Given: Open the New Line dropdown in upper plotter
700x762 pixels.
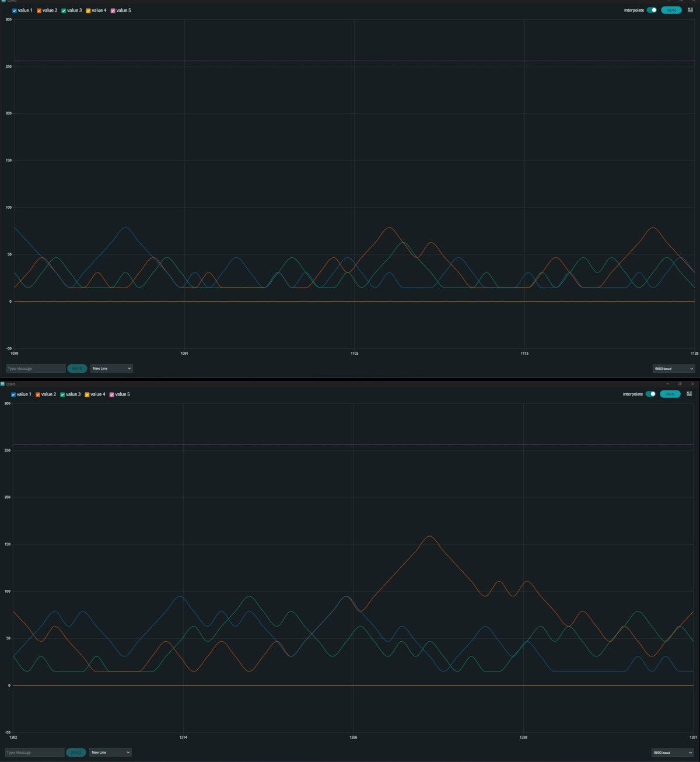Looking at the screenshot, I should point(111,369).
